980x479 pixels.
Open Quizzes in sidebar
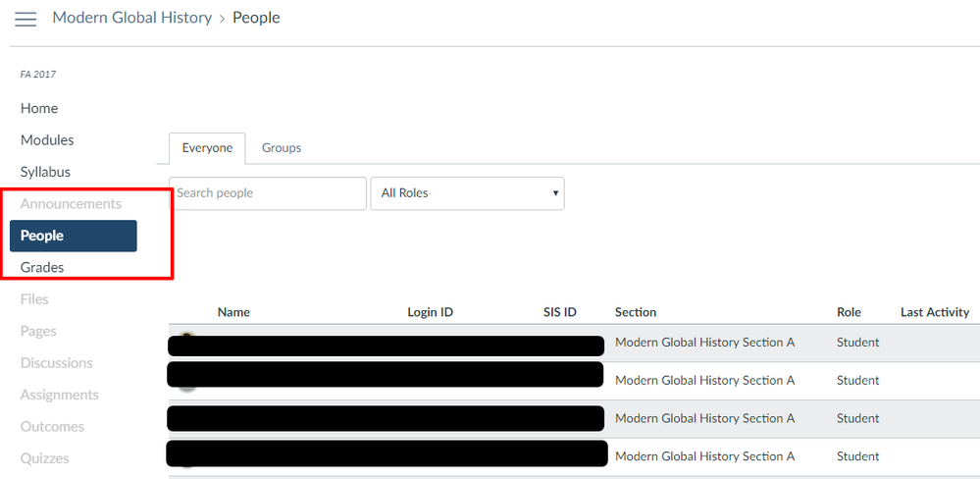[x=44, y=458]
